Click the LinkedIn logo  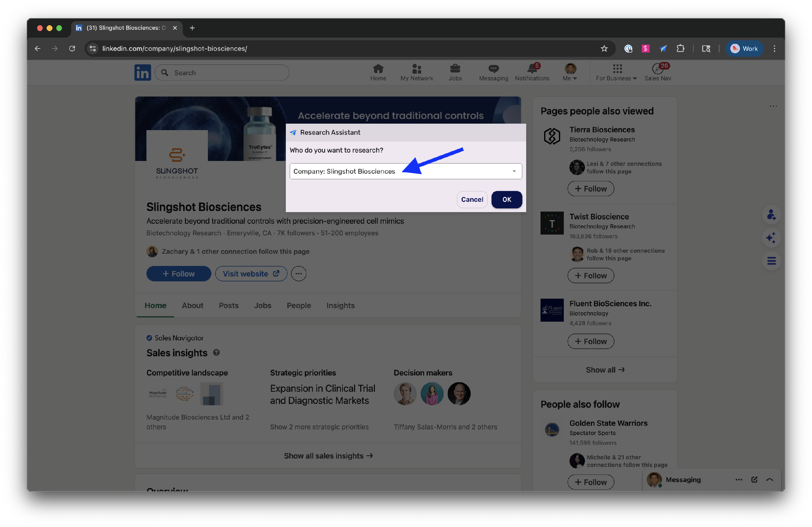point(143,72)
